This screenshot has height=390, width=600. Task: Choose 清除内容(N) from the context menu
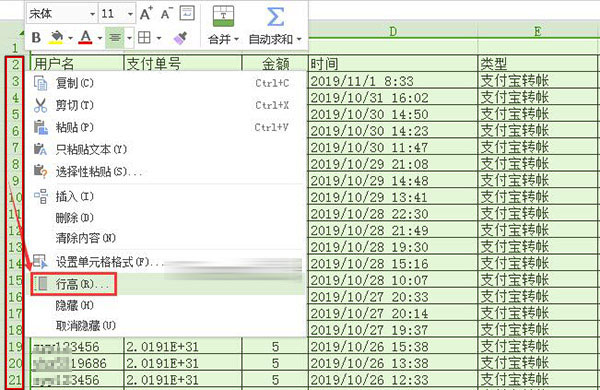tap(166, 238)
